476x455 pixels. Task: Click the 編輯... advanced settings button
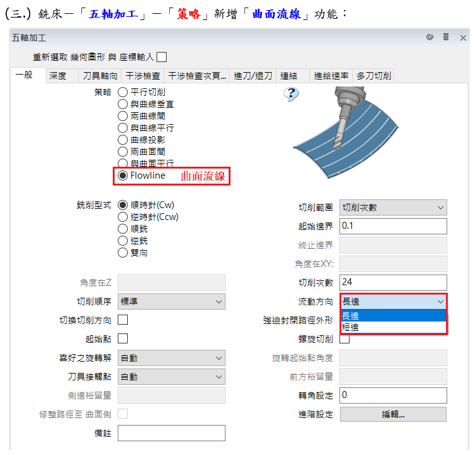393,414
